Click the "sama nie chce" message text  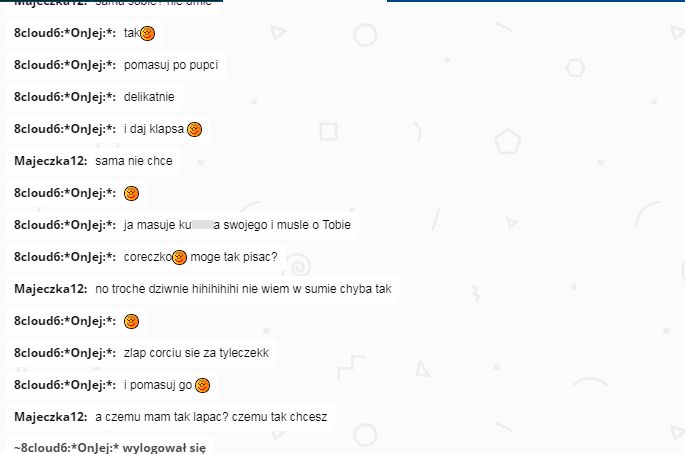coord(134,161)
